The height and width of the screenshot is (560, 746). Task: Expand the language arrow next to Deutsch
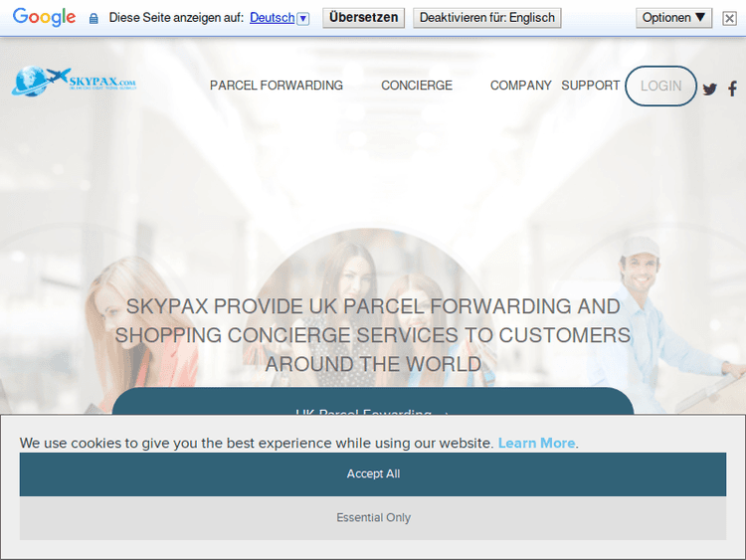coord(303,18)
